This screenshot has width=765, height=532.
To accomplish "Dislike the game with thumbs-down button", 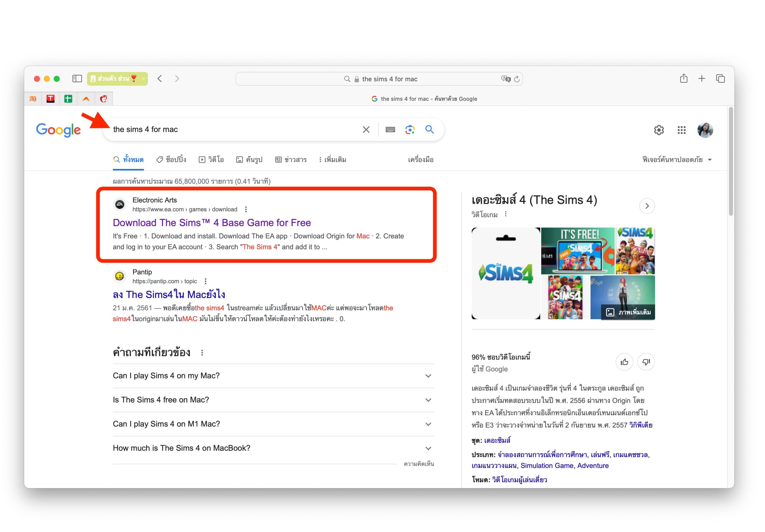I will (x=646, y=362).
